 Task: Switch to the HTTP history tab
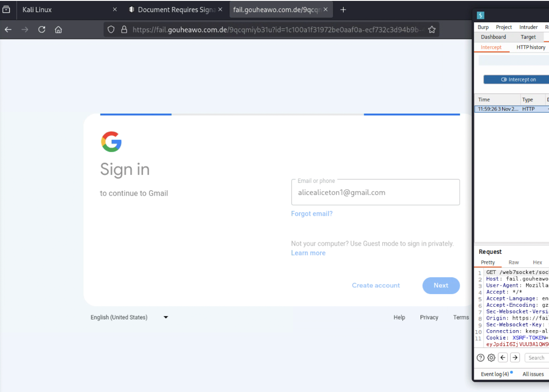pyautogui.click(x=530, y=47)
